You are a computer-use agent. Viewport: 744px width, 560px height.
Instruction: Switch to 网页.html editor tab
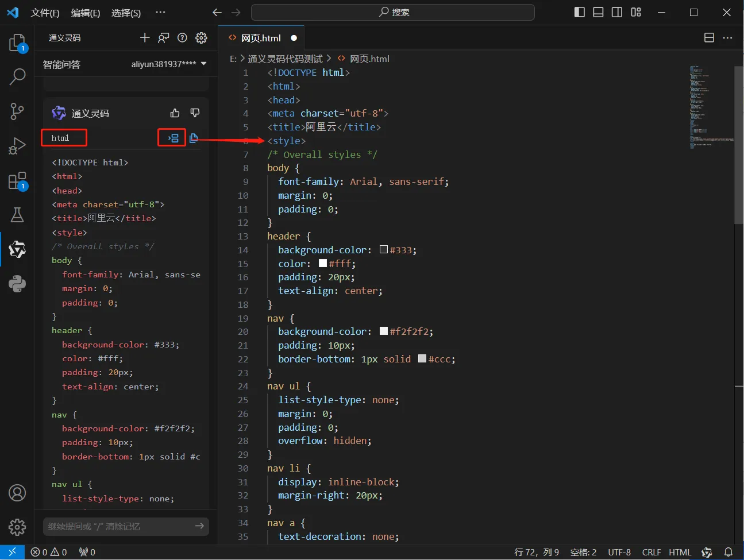click(x=261, y=38)
